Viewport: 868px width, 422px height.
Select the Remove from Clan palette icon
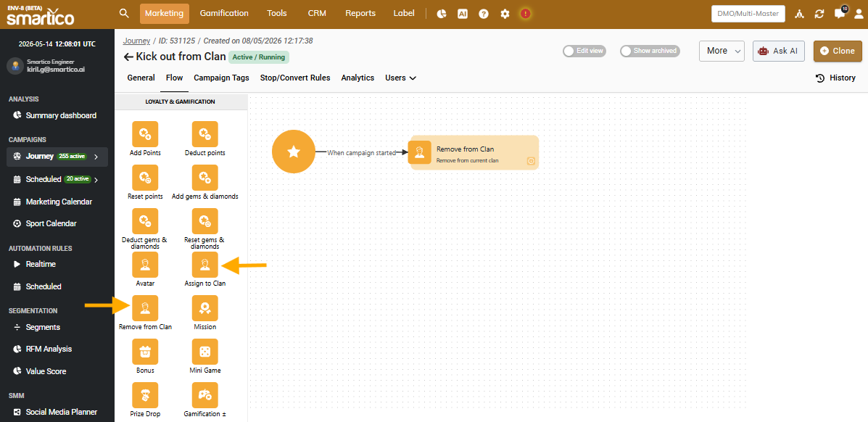pos(145,308)
